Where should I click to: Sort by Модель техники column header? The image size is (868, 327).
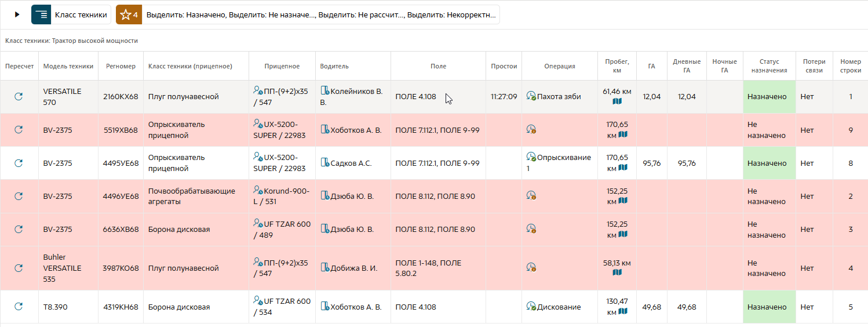68,66
